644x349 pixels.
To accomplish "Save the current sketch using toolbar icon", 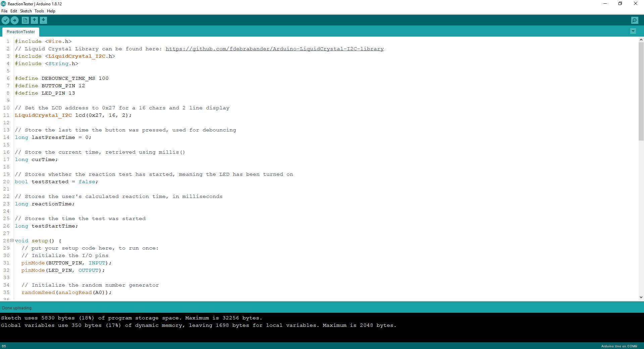I will (x=43, y=20).
